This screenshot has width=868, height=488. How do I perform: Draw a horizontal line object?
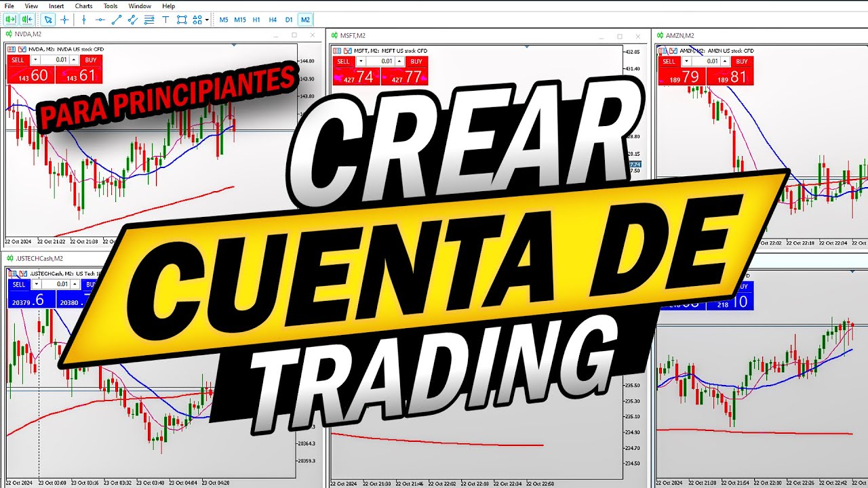click(100, 20)
